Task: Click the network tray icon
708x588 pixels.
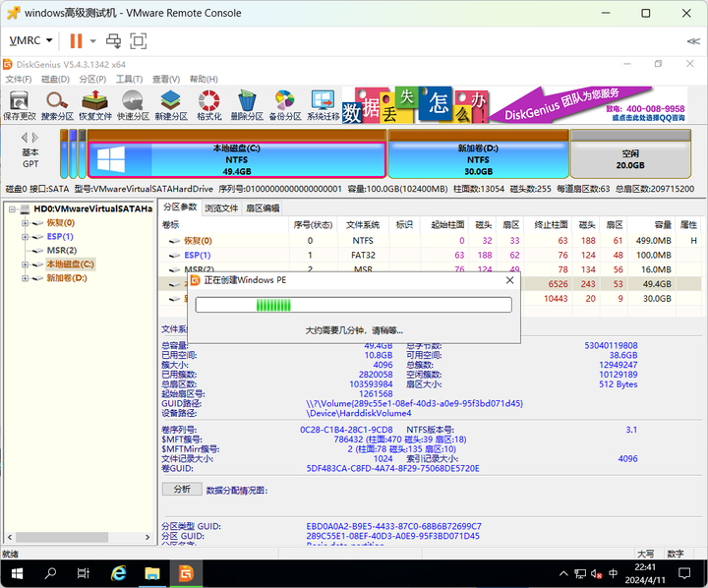Action: tap(580, 574)
